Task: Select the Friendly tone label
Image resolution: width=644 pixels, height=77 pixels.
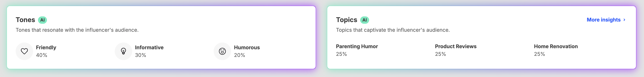Action: (x=46, y=47)
